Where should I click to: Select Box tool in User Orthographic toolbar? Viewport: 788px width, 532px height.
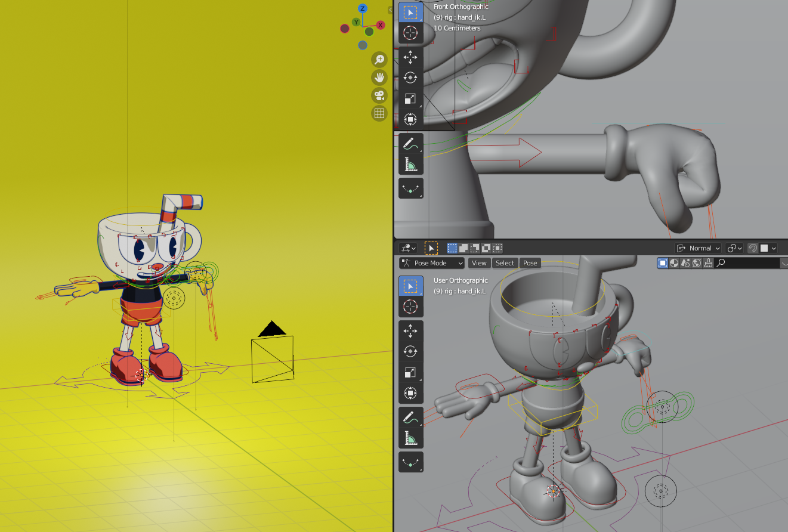pyautogui.click(x=410, y=286)
